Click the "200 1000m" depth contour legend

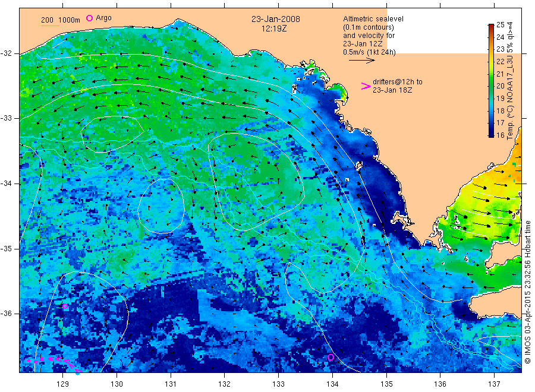[61, 20]
